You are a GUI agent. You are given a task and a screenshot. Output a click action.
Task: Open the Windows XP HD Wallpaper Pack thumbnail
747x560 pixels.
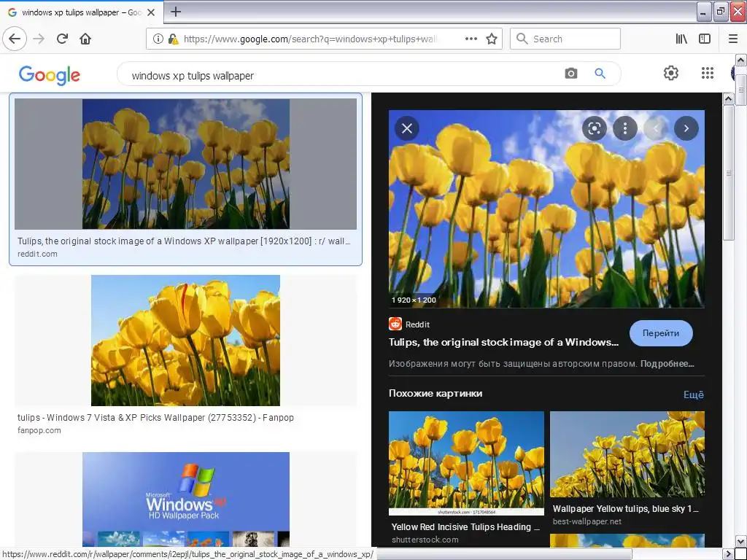pos(186,499)
